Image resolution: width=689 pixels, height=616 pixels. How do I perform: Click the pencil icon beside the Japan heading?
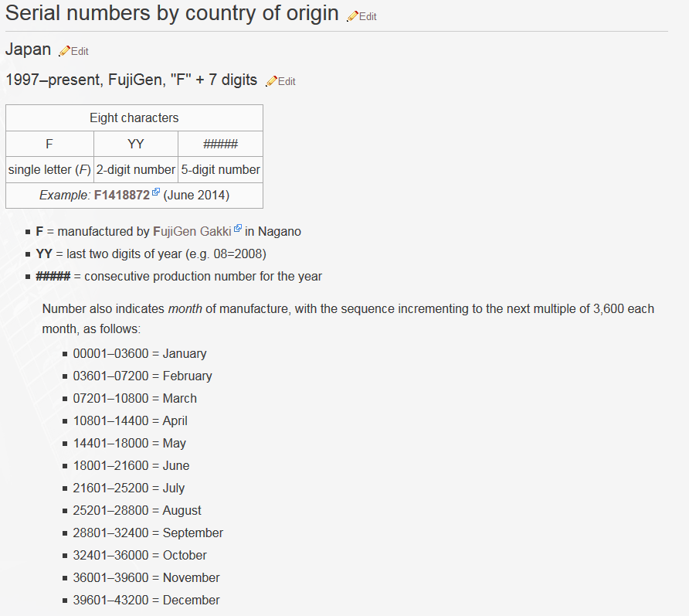click(x=65, y=51)
